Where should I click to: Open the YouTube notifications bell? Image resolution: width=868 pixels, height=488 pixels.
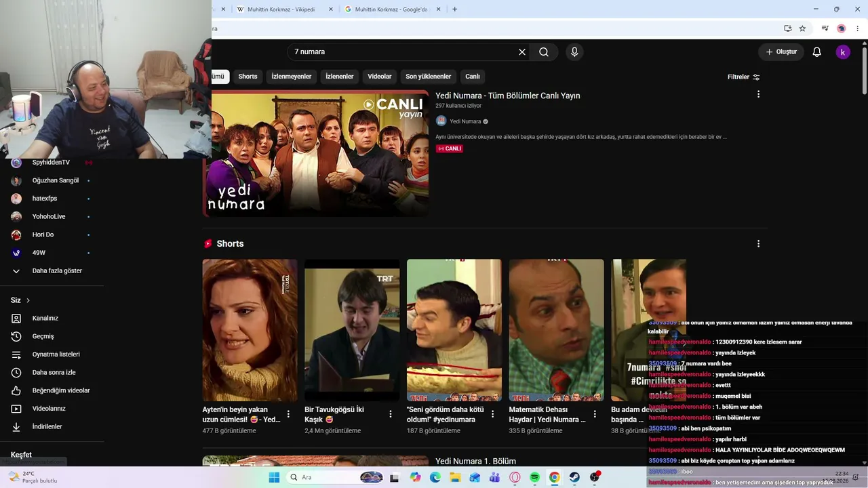point(817,52)
